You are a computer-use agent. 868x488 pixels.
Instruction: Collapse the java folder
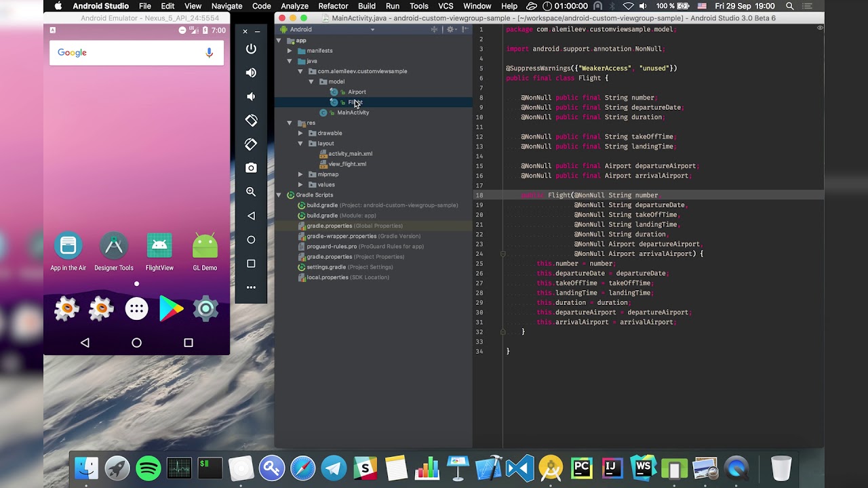[x=290, y=61]
